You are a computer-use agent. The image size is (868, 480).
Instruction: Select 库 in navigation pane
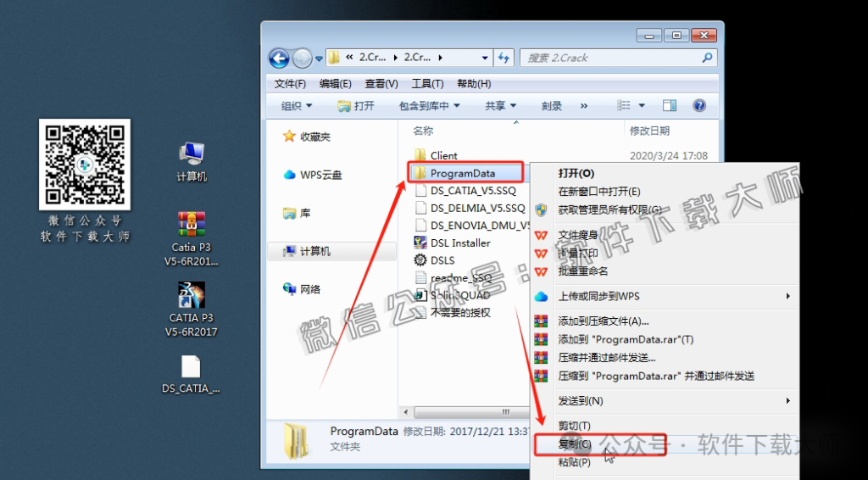[296, 213]
